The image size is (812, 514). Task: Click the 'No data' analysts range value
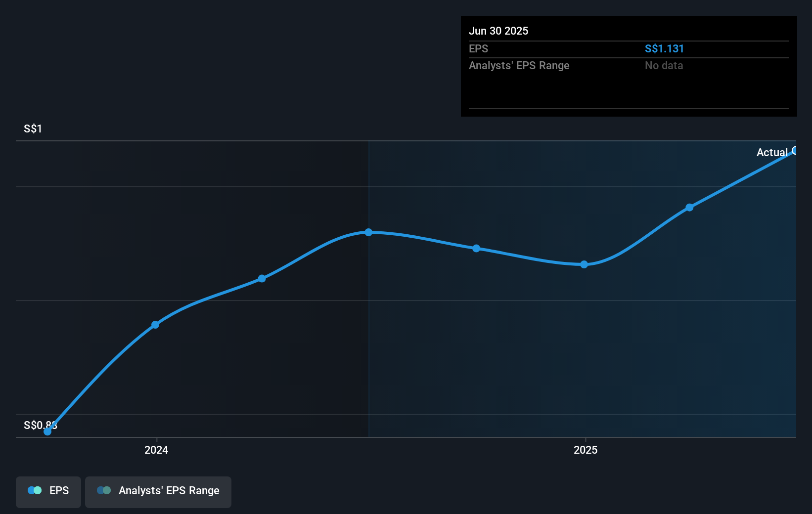click(x=664, y=65)
